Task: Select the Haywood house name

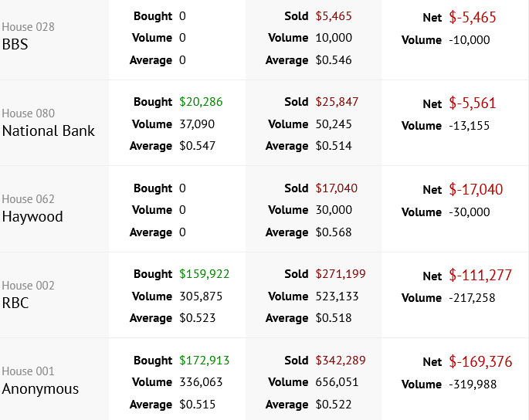Action: click(32, 217)
